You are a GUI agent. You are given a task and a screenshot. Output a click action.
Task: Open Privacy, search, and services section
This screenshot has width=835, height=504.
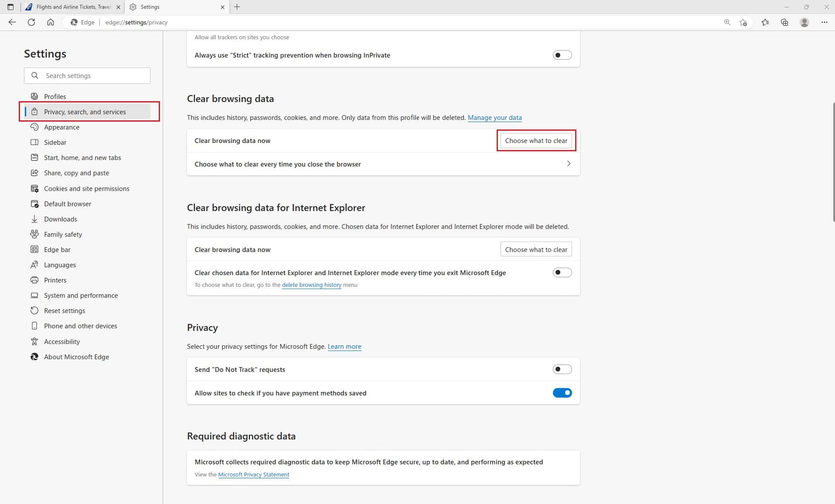click(x=87, y=112)
